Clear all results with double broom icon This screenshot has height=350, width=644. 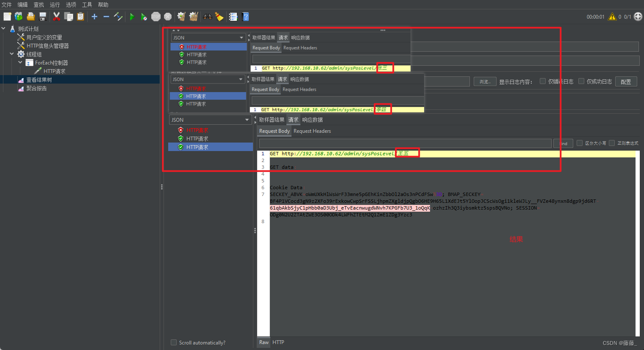pyautogui.click(x=194, y=17)
